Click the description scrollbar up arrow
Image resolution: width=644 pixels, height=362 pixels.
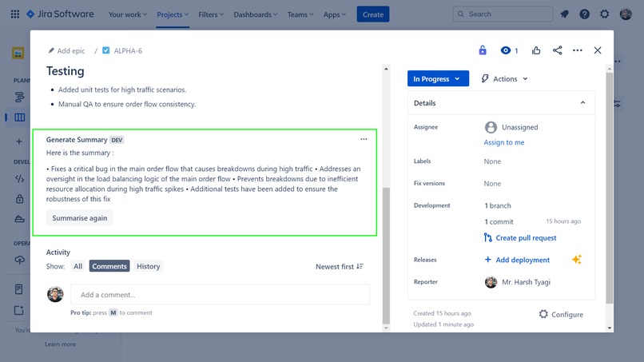pyautogui.click(x=386, y=69)
